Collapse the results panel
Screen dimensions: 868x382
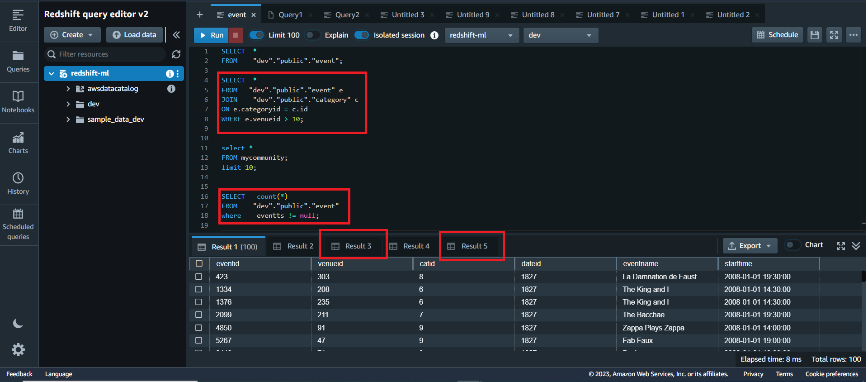pyautogui.click(x=856, y=246)
